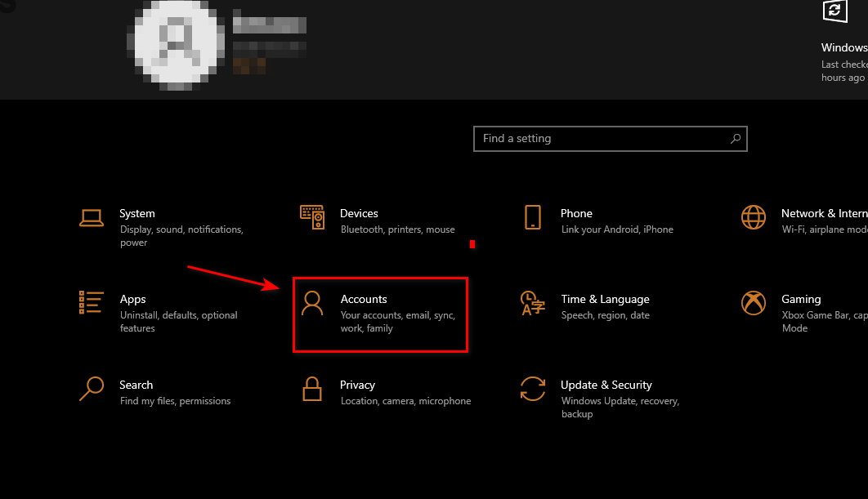Click 'Wi-Fi, airplane mode' description text

825,229
